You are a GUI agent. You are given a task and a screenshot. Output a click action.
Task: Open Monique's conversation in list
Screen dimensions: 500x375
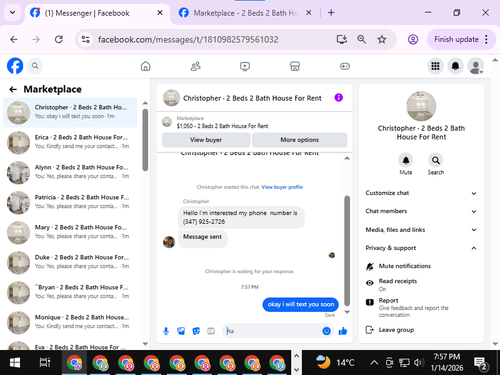[70, 322]
